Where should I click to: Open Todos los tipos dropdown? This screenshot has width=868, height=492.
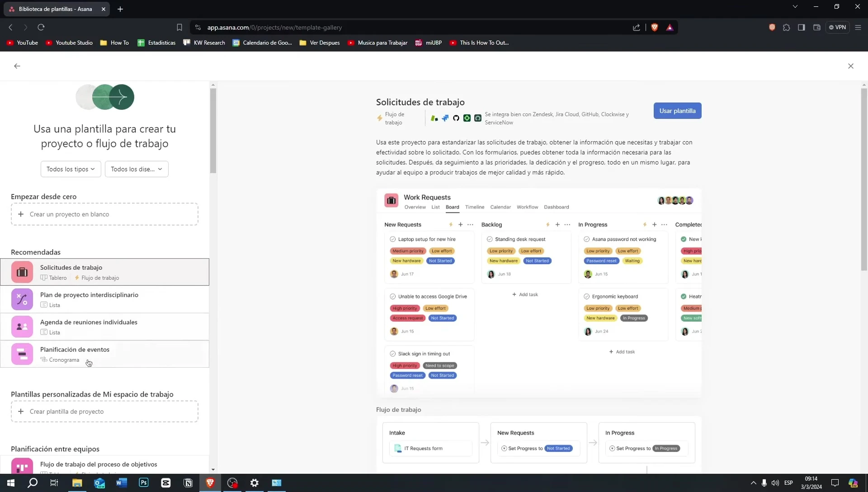click(x=71, y=169)
